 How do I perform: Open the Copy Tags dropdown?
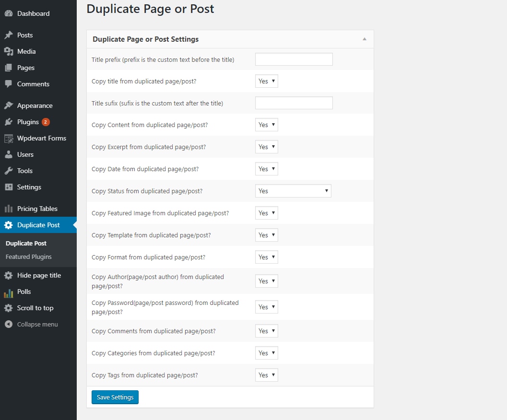[267, 375]
